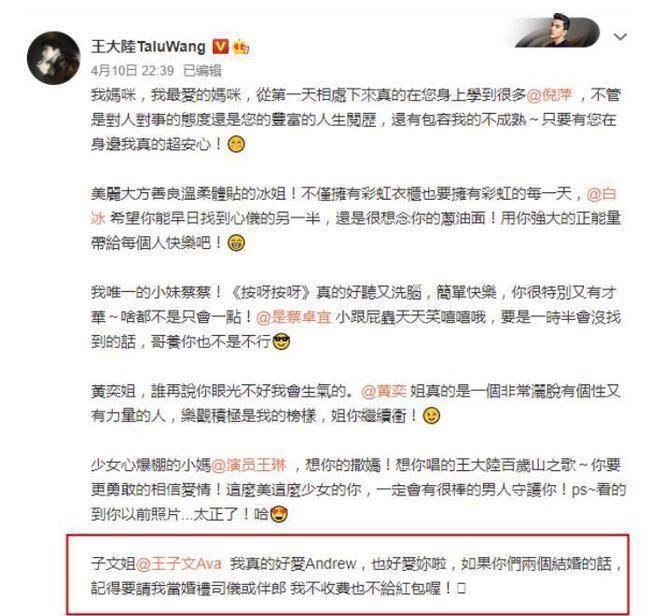Click the orange V verified badge
650x616 pixels.
coord(221,46)
